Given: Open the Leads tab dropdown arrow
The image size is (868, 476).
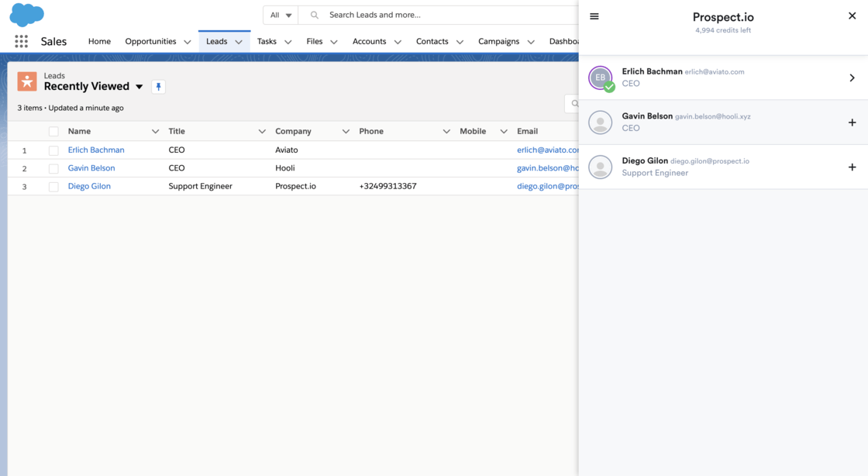Looking at the screenshot, I should point(239,42).
